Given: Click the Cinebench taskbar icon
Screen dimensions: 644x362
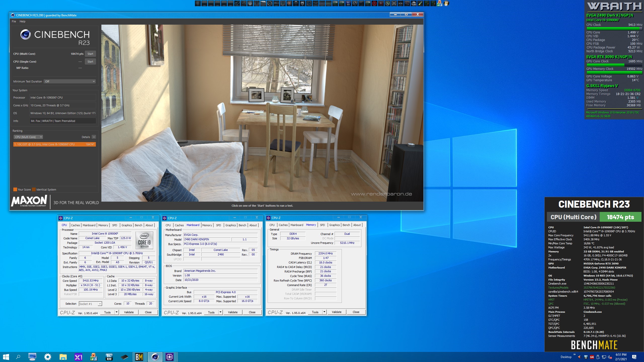Looking at the screenshot, I should pyautogui.click(x=155, y=357).
